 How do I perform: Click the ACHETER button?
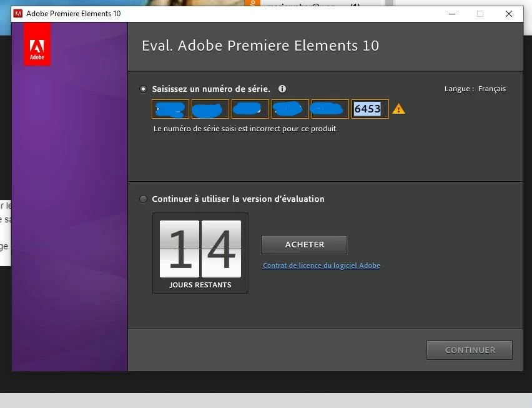coord(304,244)
